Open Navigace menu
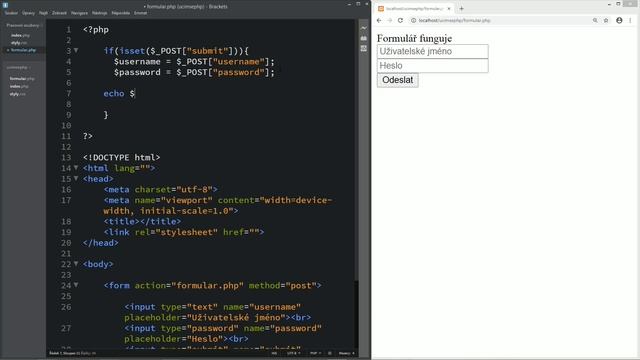 (x=79, y=13)
